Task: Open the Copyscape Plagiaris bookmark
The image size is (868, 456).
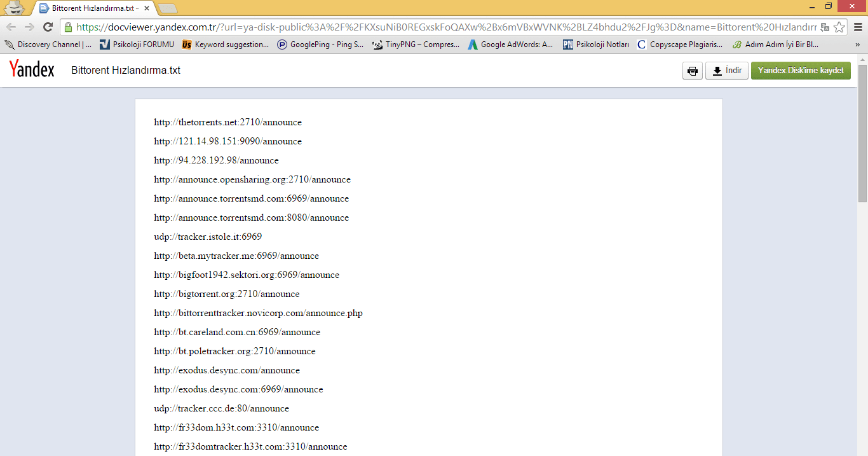Action: click(x=680, y=45)
